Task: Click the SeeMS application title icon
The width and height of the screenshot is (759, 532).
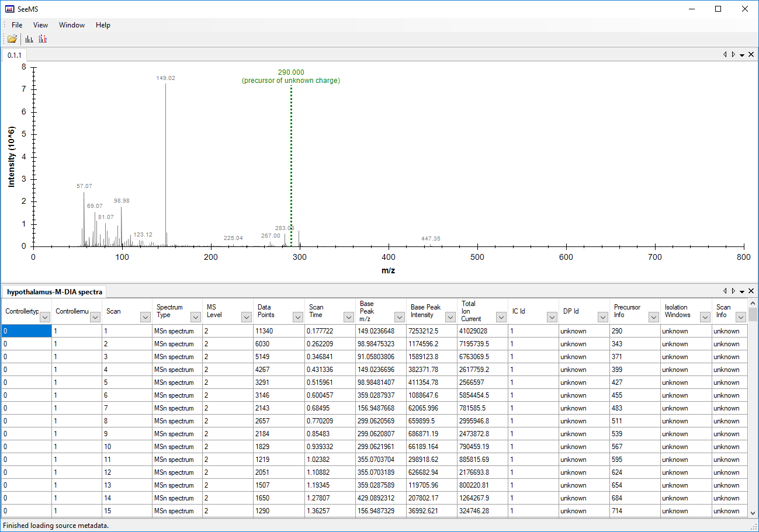Action: 9,9
